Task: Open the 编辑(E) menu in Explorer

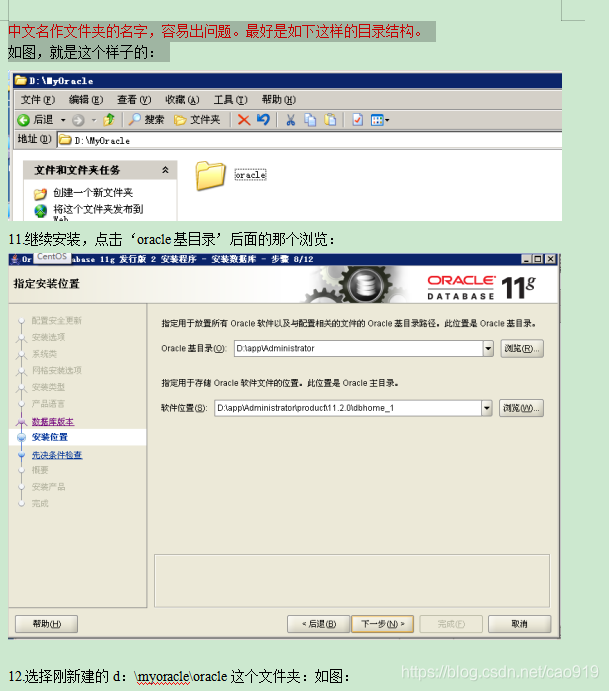Action: [x=86, y=100]
